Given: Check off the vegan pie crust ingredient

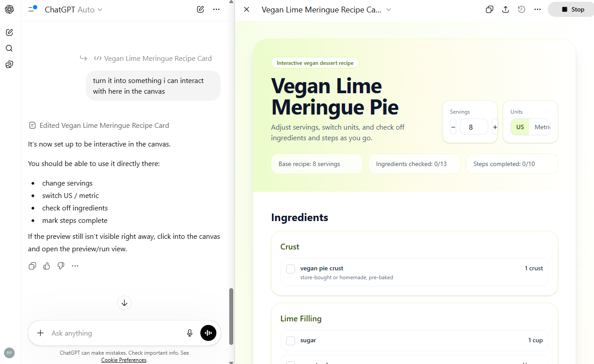Looking at the screenshot, I should pos(290,269).
